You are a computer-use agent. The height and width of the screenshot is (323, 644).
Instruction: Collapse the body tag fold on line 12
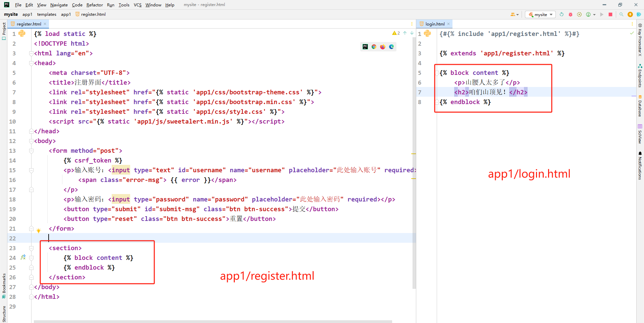31,141
